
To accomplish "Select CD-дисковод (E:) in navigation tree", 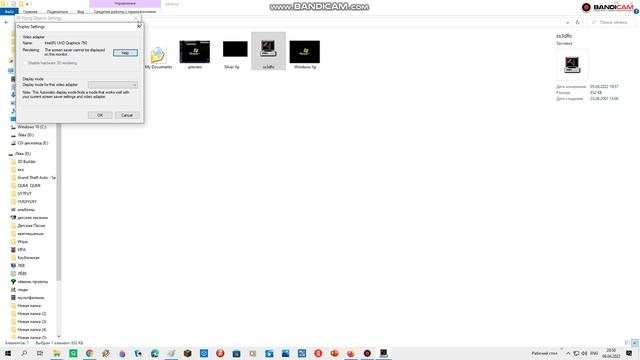I will [32, 143].
